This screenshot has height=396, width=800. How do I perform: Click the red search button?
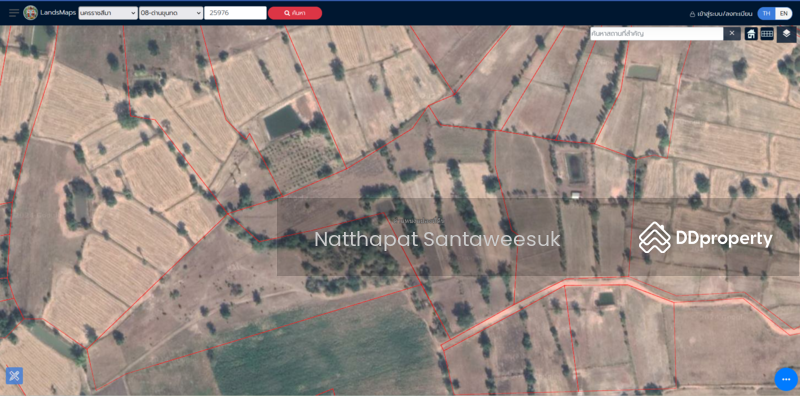pos(295,13)
